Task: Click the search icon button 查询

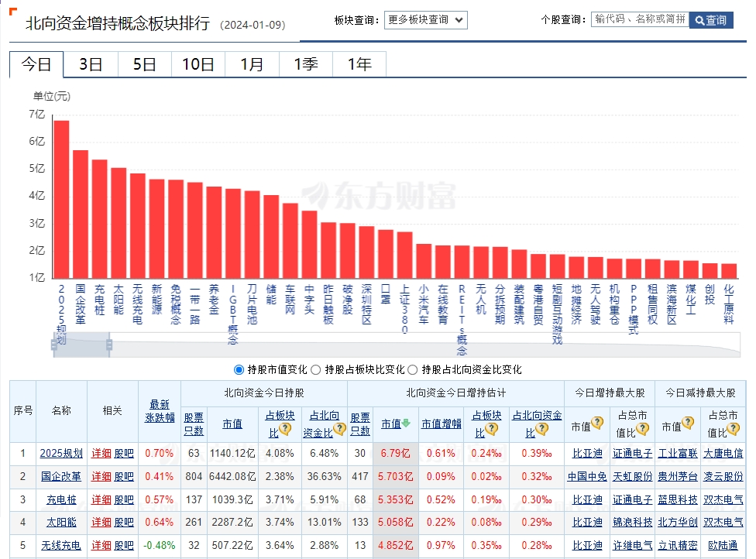Action: 710,20
